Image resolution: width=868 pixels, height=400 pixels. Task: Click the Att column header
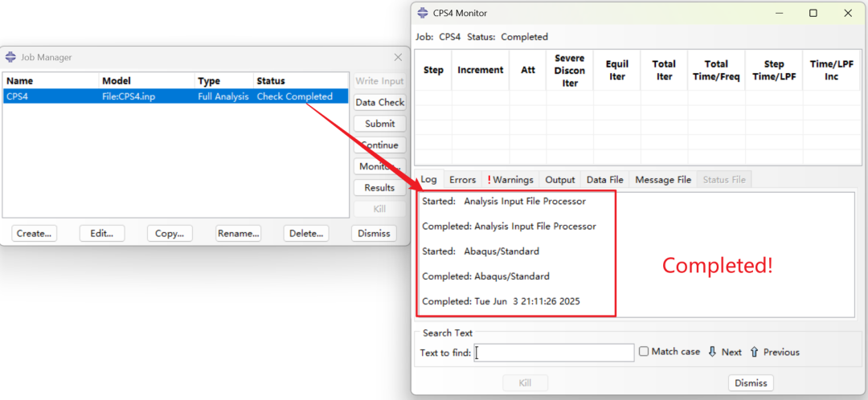527,70
